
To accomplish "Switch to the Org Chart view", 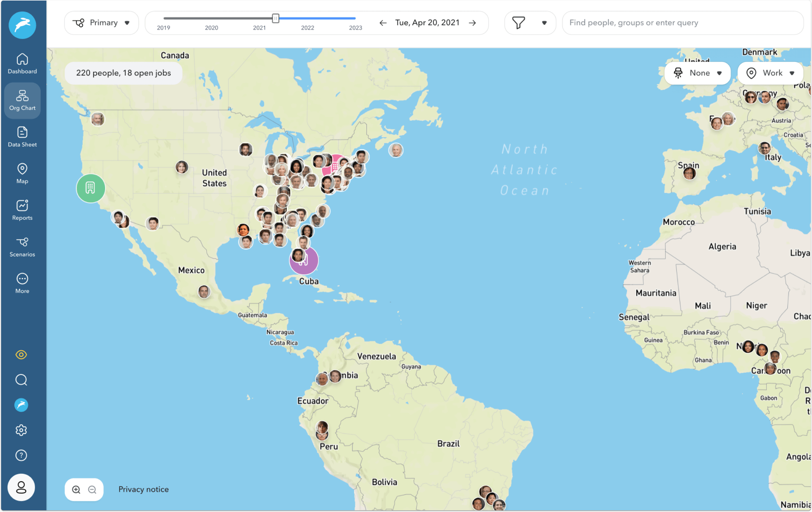I will (22, 100).
